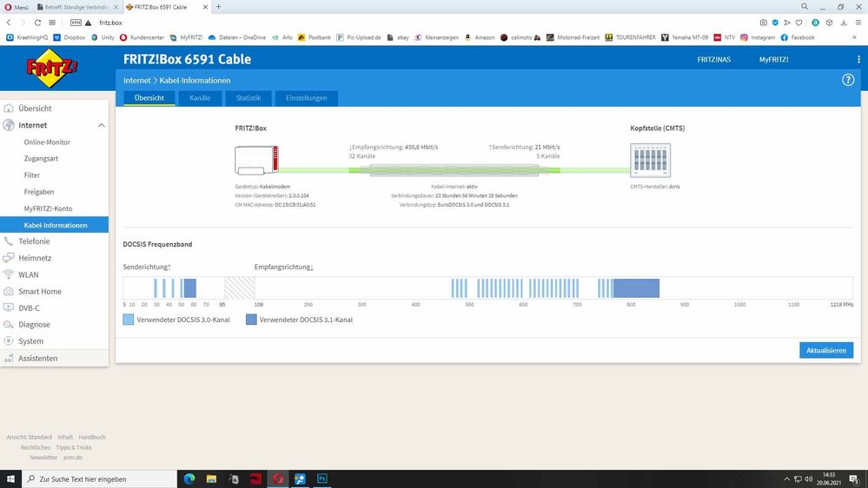The height and width of the screenshot is (488, 868).
Task: Click the DOCSIS 3.1-Kanal legend swatch
Action: click(x=251, y=320)
